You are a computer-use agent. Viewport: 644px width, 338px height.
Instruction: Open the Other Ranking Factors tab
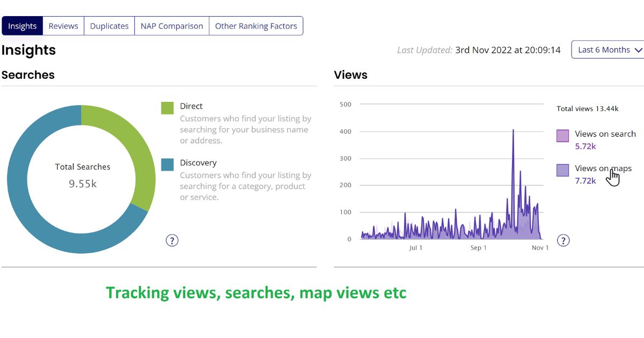pos(256,26)
